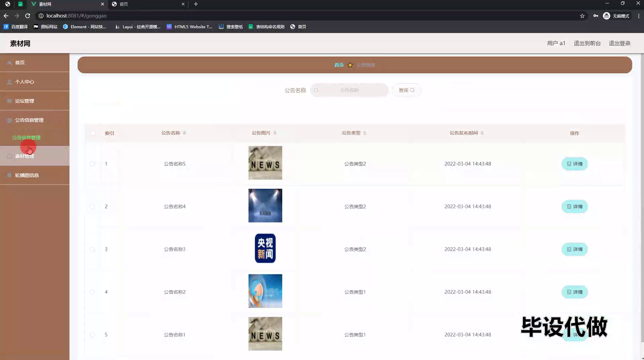Viewport: 644px width, 360px height.
Task: Click the 公告类型2 cell in row 1
Action: (x=355, y=164)
